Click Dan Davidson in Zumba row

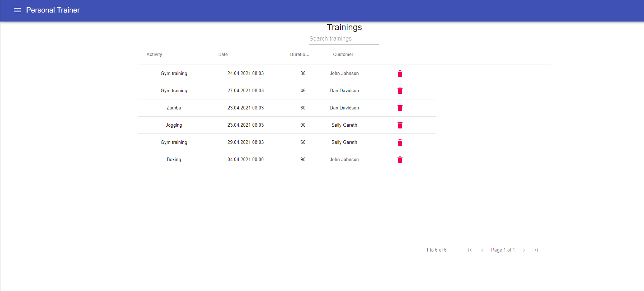click(344, 108)
